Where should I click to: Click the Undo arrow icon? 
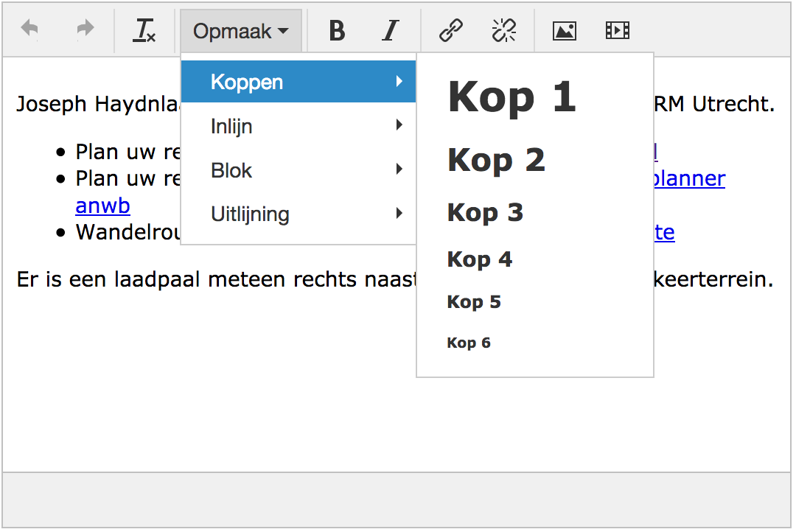point(30,30)
